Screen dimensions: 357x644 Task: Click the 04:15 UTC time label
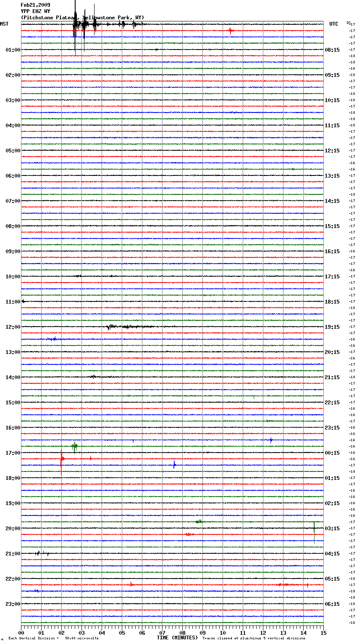pos(332,554)
